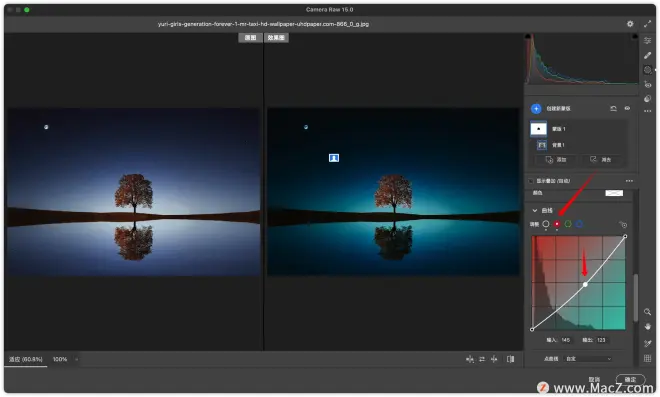Open more image settings ellipsis in tool strip
Image resolution: width=660 pixels, height=397 pixels.
(x=647, y=111)
